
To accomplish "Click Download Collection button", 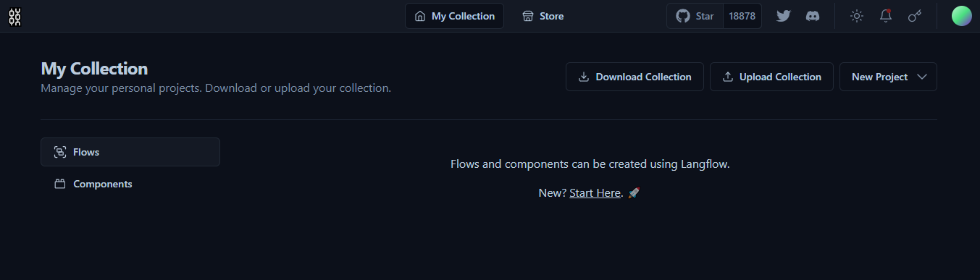I will pyautogui.click(x=635, y=77).
